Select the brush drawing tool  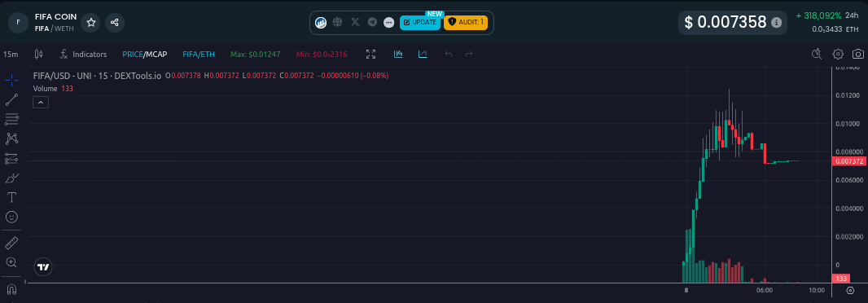pyautogui.click(x=11, y=178)
